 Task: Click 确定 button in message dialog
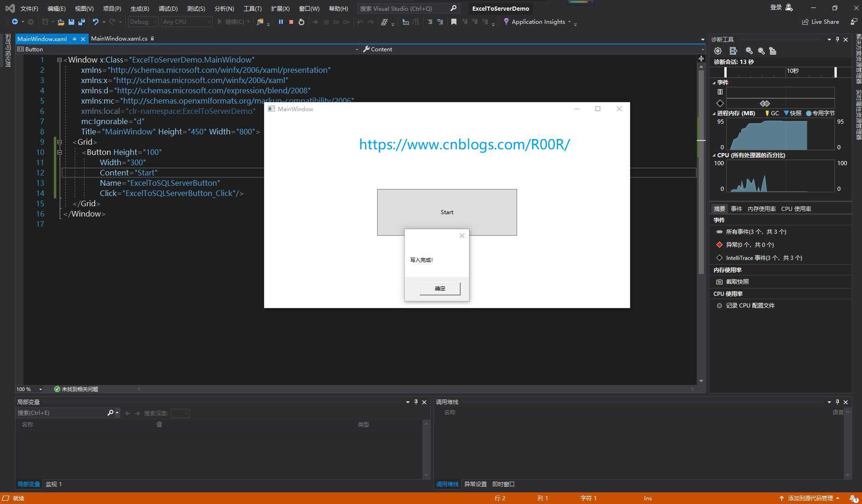click(x=440, y=288)
